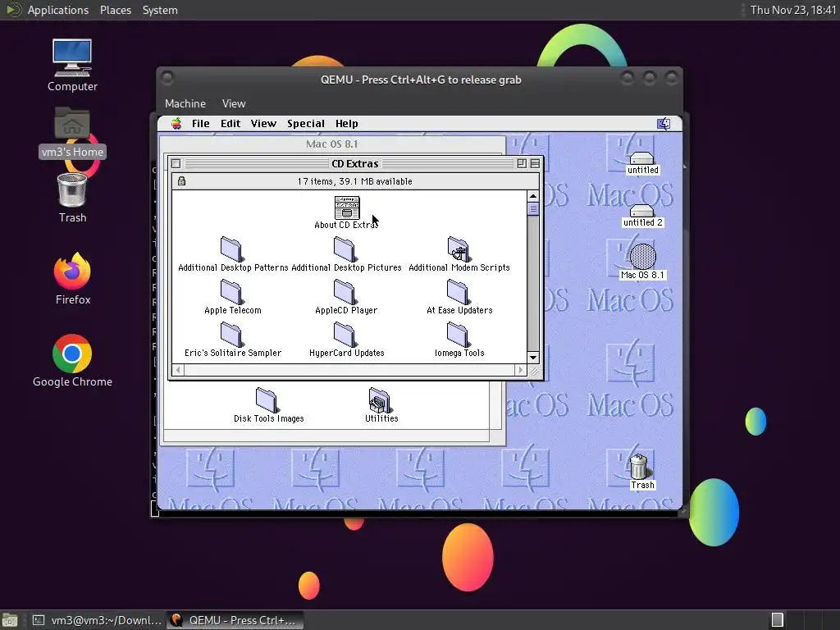This screenshot has height=630, width=840.
Task: Click the CD Extras scroll down arrow
Action: [532, 358]
